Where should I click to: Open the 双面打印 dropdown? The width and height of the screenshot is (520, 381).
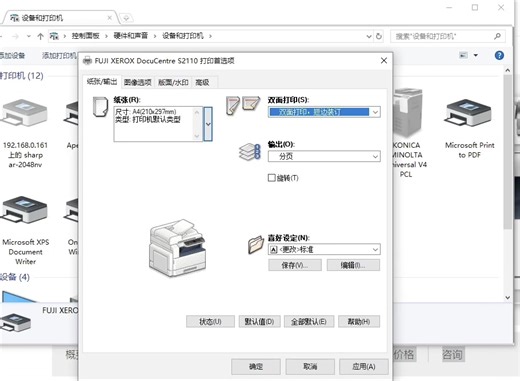(x=324, y=112)
